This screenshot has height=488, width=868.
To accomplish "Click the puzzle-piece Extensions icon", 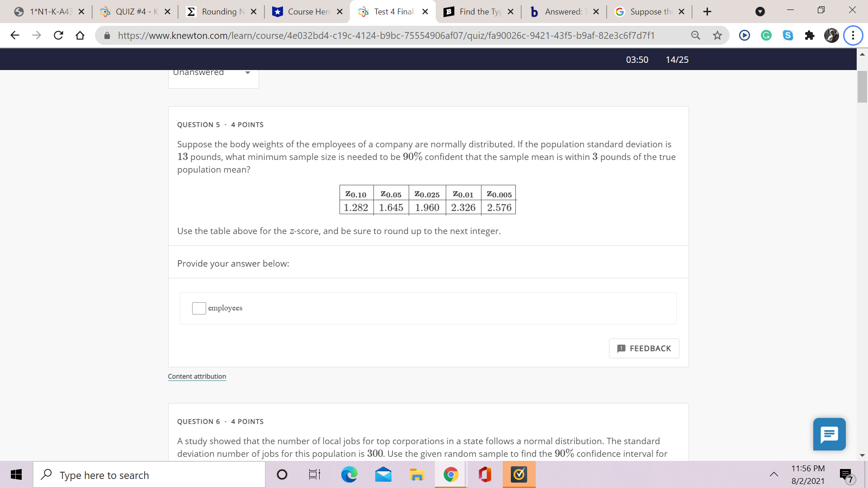I will click(810, 35).
